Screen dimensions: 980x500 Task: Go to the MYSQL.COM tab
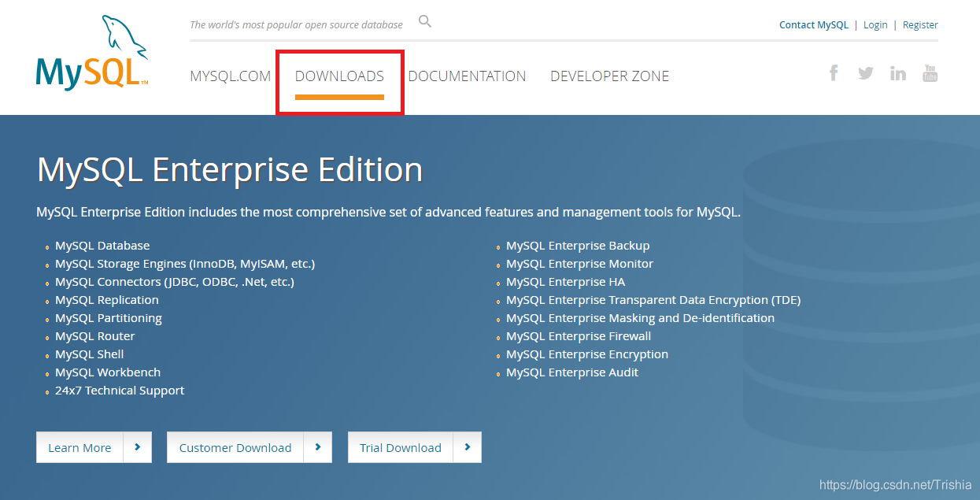tap(231, 76)
